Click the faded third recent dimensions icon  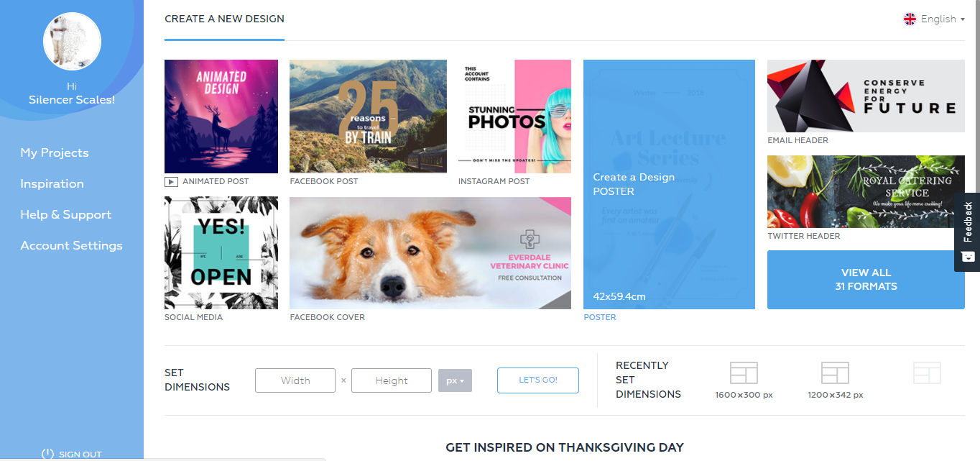coord(927,373)
